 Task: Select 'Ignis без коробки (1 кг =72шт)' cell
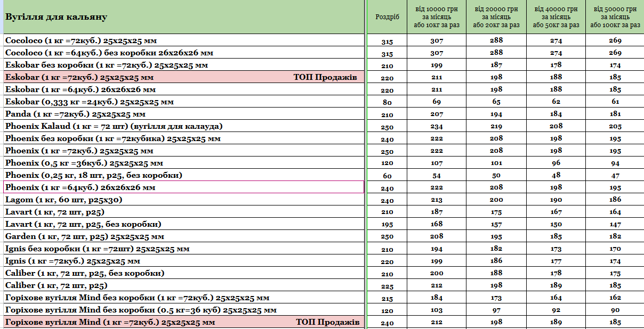tap(183, 249)
